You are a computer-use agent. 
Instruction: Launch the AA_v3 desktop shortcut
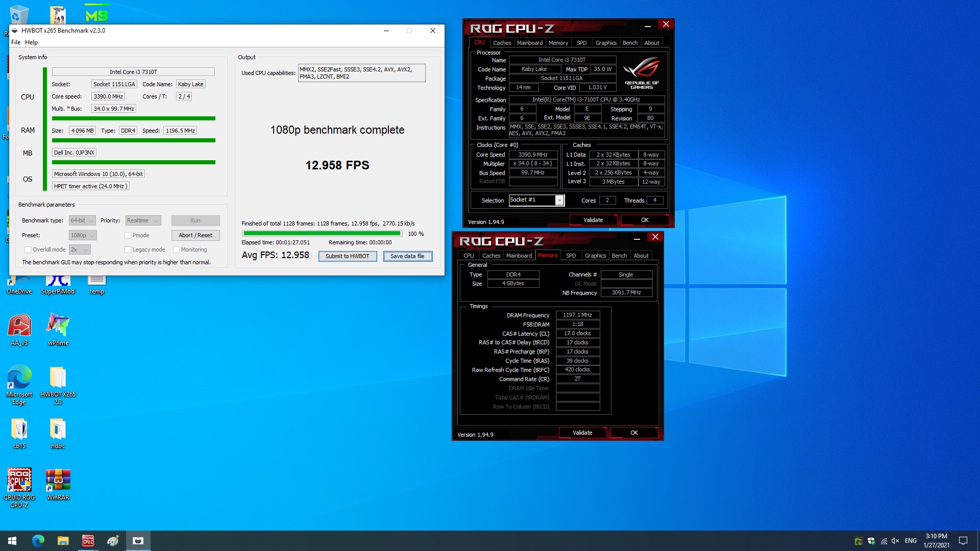pos(19,331)
